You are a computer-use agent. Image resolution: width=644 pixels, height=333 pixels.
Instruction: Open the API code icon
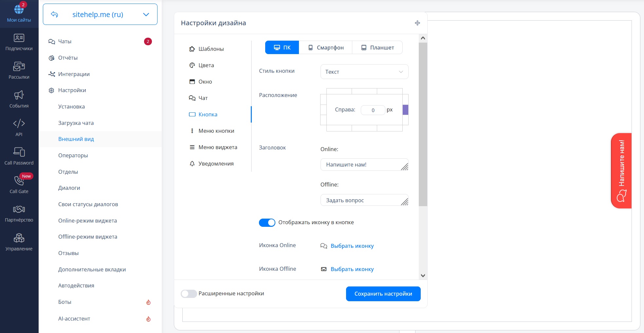19,124
